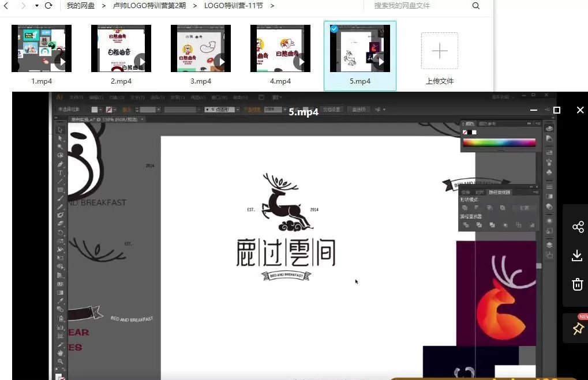The height and width of the screenshot is (380, 588).
Task: Expand the back navigation history dropdown
Action: click(x=36, y=6)
